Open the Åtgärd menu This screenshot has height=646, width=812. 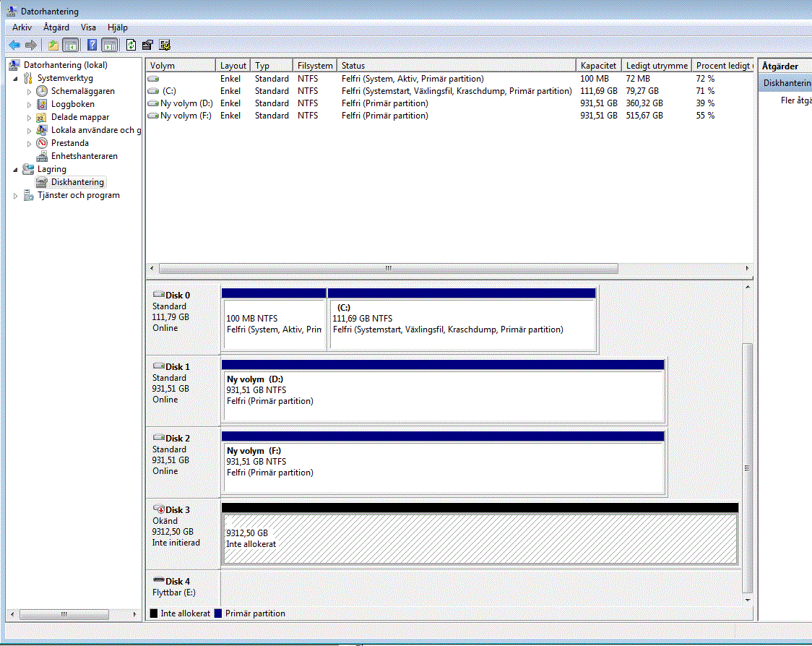[56, 27]
